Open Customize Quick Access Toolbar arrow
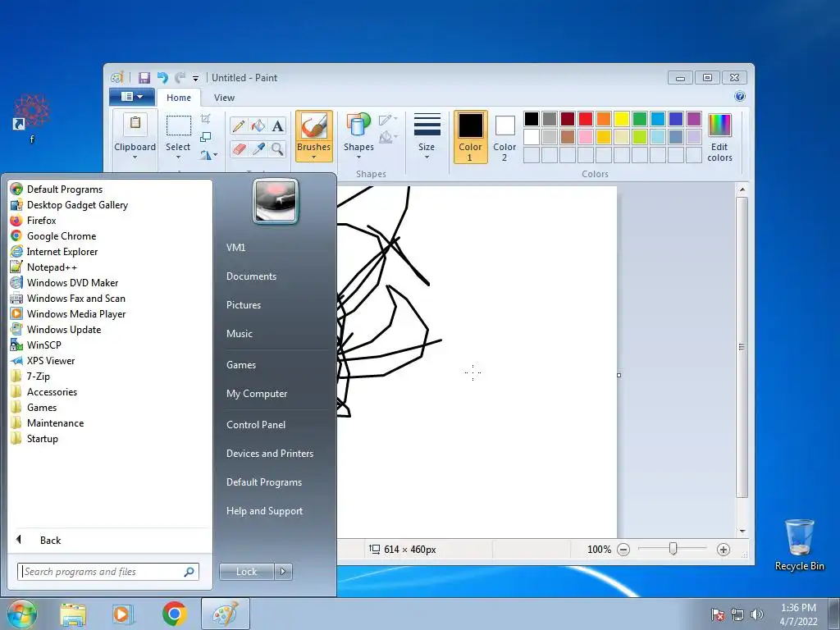840x630 pixels. pyautogui.click(x=195, y=78)
